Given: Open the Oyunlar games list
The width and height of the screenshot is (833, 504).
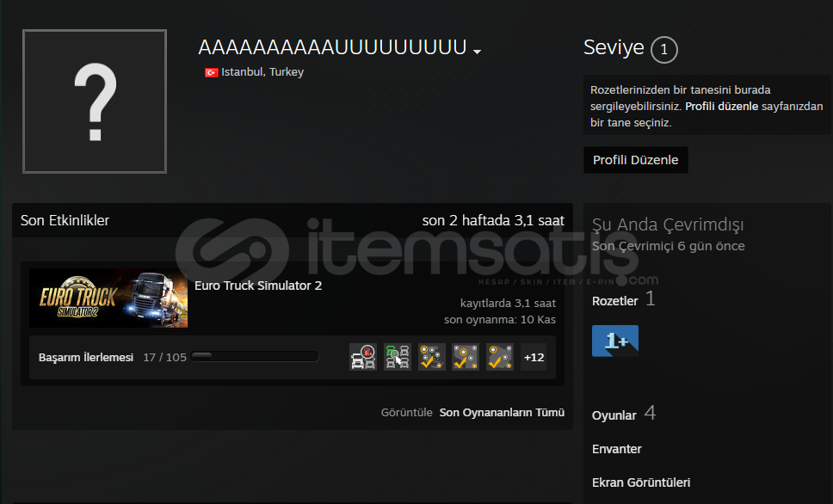Looking at the screenshot, I should click(614, 415).
